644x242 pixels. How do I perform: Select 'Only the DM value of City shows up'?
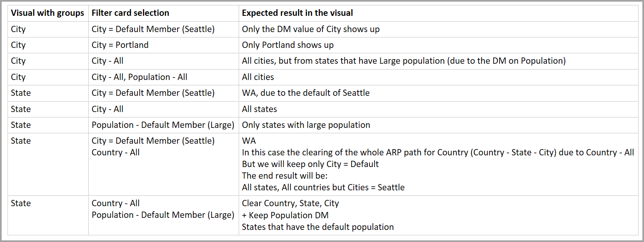pyautogui.click(x=311, y=29)
